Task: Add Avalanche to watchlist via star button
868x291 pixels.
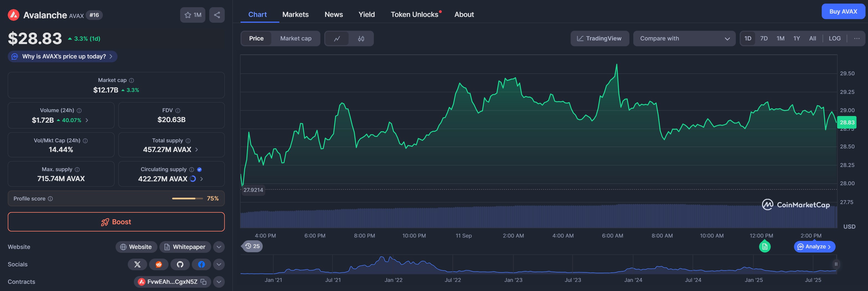Action: [x=192, y=15]
